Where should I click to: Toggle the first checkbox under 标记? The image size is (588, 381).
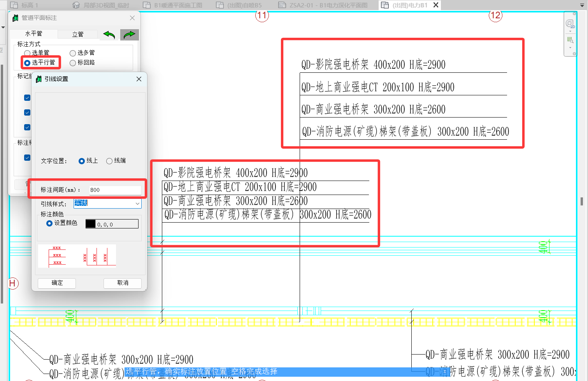27,98
